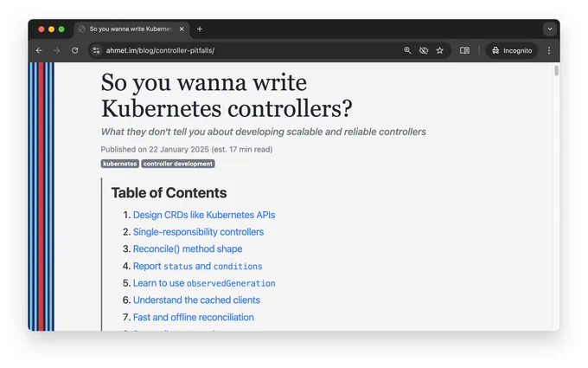Open 'Fast and offline reconciliation' link
588x368 pixels.
click(x=194, y=317)
